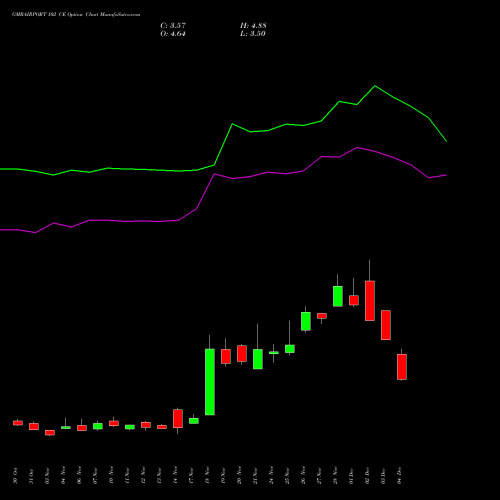This screenshot has width=500, height=500.
Task: Click the '04 Dec' date axis label
Action: tap(399, 476)
